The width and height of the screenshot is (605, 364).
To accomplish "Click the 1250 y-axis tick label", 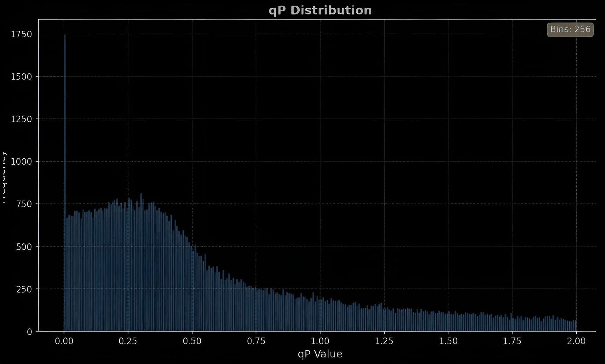I will coord(21,119).
